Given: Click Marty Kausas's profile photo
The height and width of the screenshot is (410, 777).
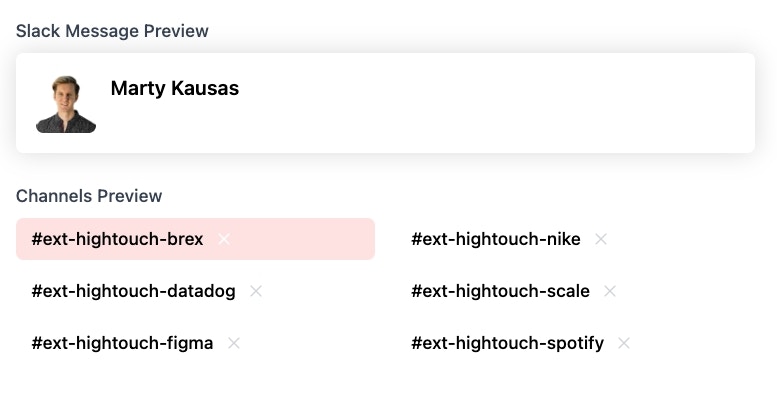Looking at the screenshot, I should (x=66, y=103).
